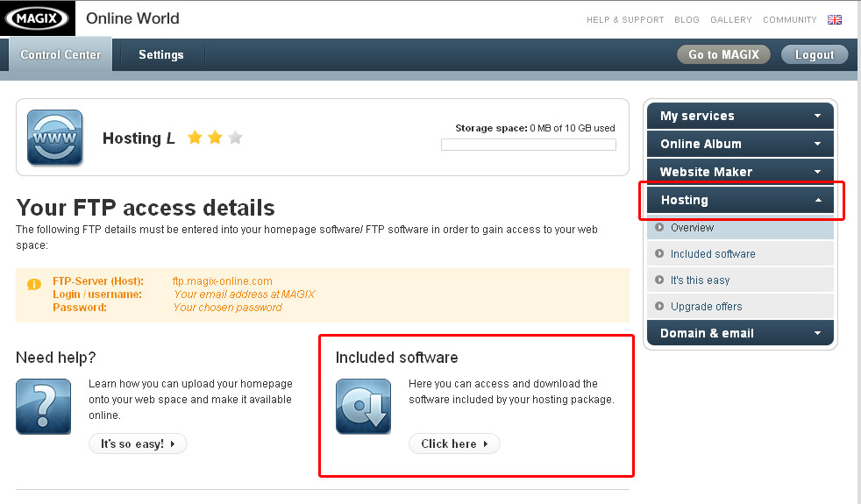861x504 pixels.
Task: Click the Included software heading
Action: pos(396,358)
